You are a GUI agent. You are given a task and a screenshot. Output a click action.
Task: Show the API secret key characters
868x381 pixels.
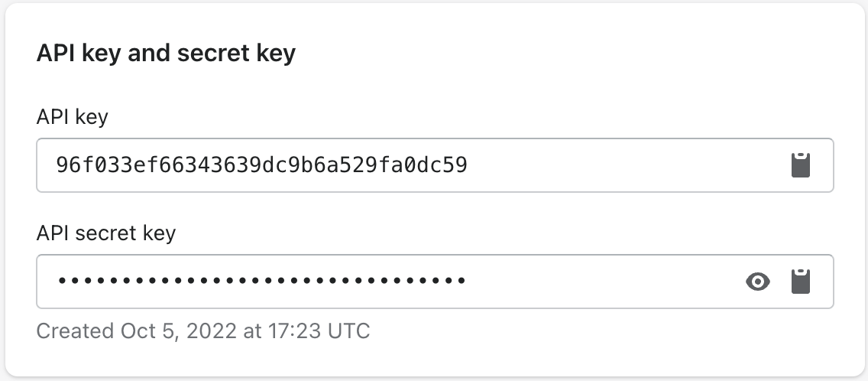tap(757, 282)
